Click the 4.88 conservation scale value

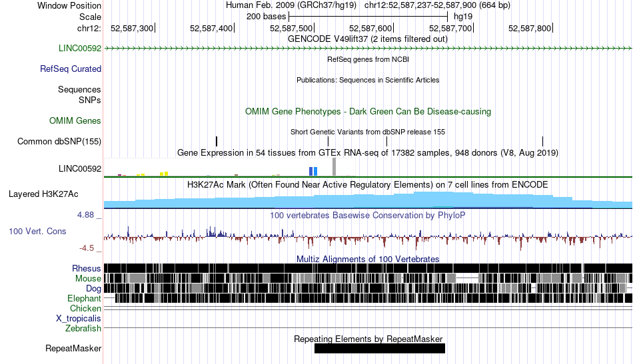pyautogui.click(x=85, y=215)
